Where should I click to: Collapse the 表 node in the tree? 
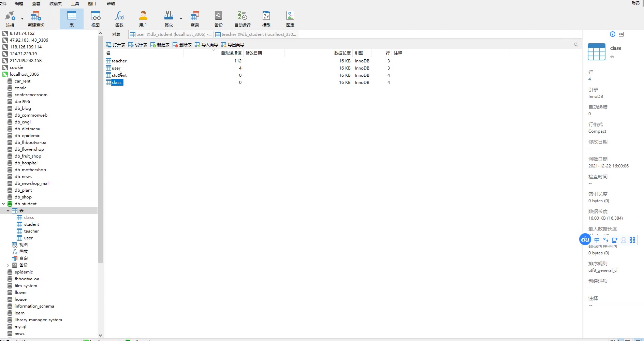click(x=8, y=210)
